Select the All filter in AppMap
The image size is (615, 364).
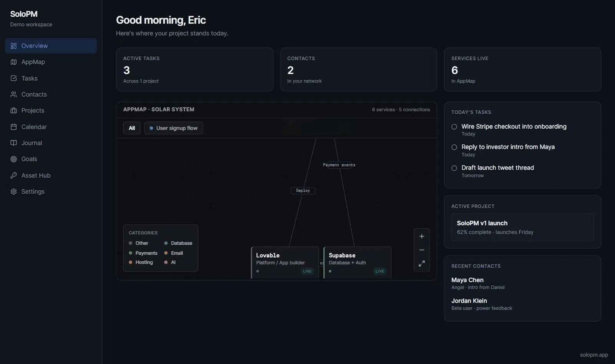(x=132, y=128)
